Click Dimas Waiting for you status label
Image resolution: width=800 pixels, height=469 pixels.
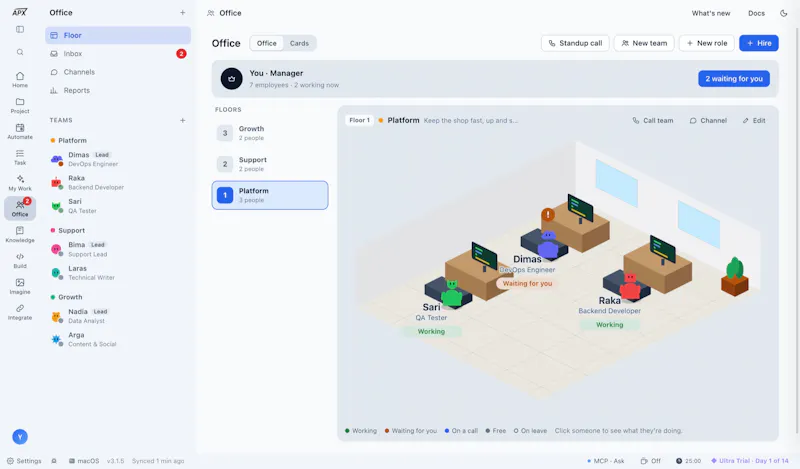point(527,283)
